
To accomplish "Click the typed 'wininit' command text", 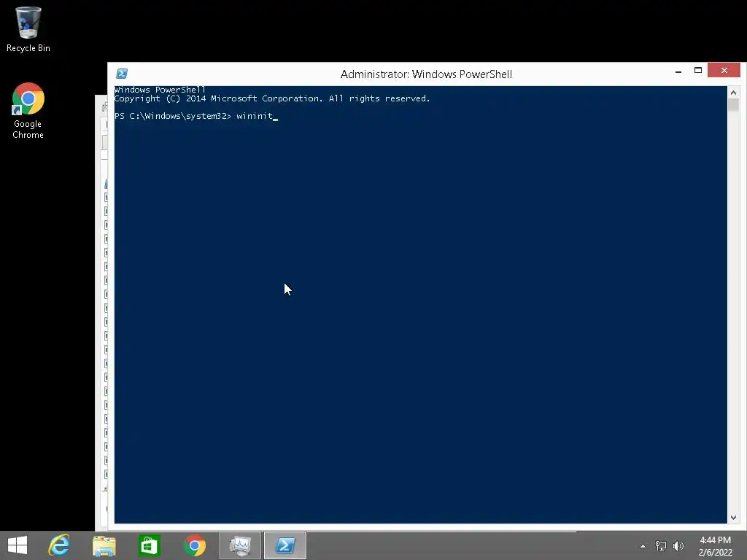I will pos(255,116).
